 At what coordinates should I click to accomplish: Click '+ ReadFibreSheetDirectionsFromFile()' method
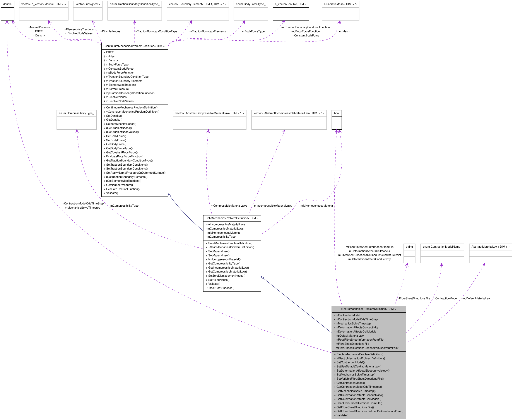358,403
